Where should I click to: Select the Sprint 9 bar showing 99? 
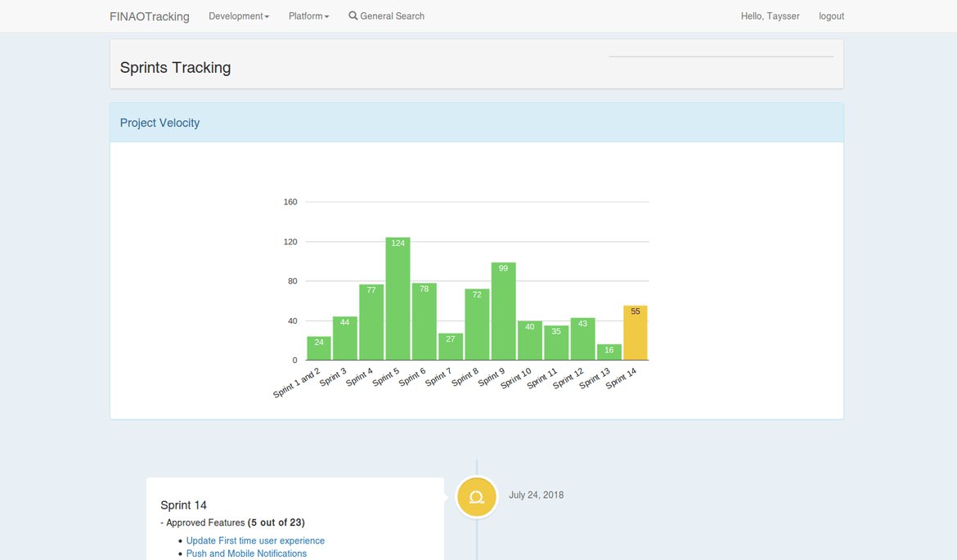(x=504, y=311)
